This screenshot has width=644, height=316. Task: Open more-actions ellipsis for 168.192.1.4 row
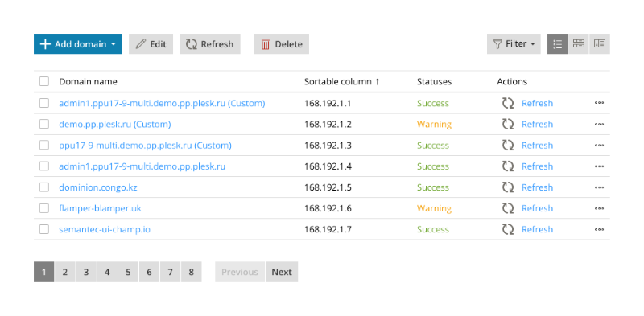point(599,166)
